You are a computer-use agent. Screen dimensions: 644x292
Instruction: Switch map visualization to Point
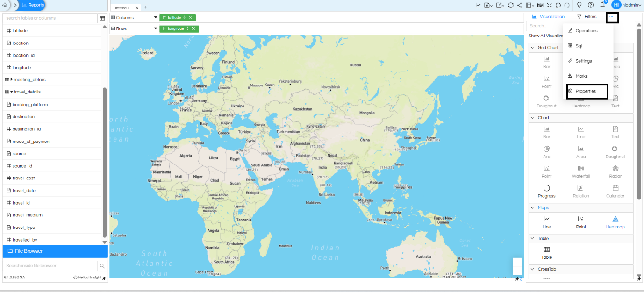(581, 222)
